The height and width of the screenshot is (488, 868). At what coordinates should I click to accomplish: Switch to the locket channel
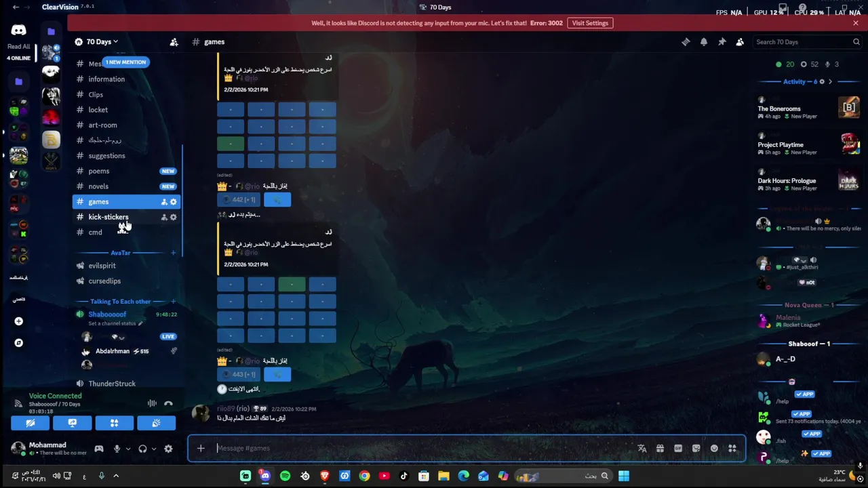tap(126, 110)
